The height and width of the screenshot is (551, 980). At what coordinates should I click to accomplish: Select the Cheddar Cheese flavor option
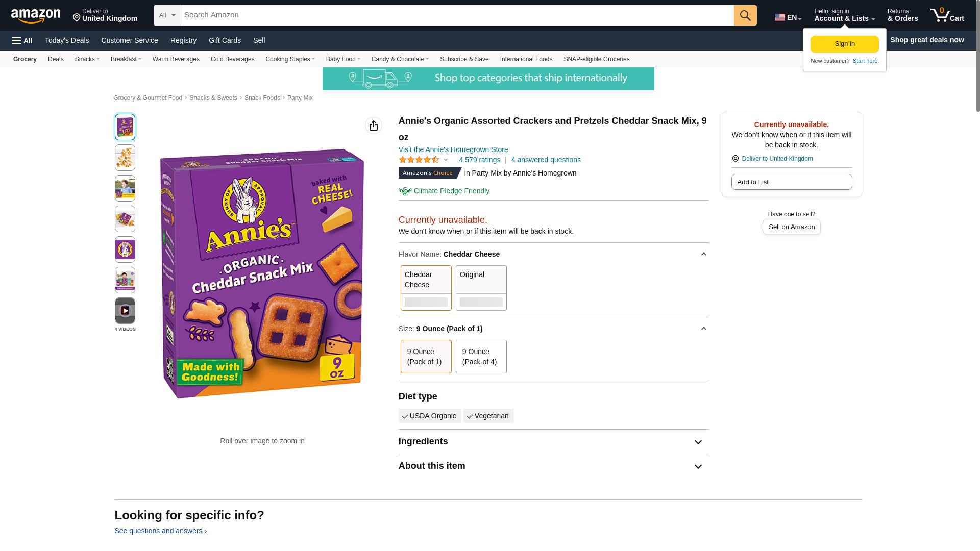[426, 288]
